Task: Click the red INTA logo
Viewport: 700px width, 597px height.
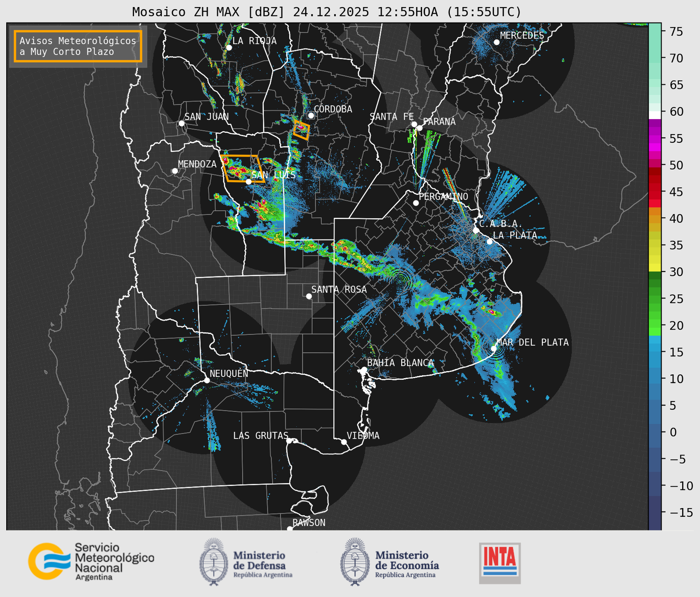Action: click(x=500, y=563)
